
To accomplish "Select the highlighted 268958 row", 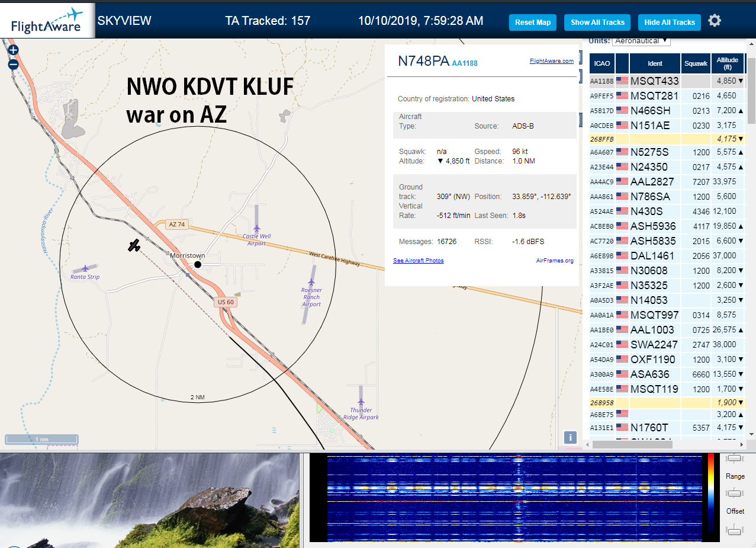I will click(x=667, y=402).
